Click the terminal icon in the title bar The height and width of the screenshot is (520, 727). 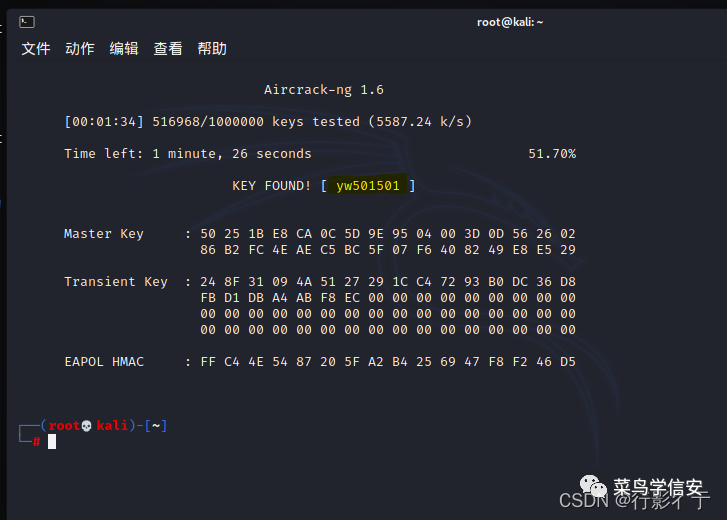coord(27,22)
